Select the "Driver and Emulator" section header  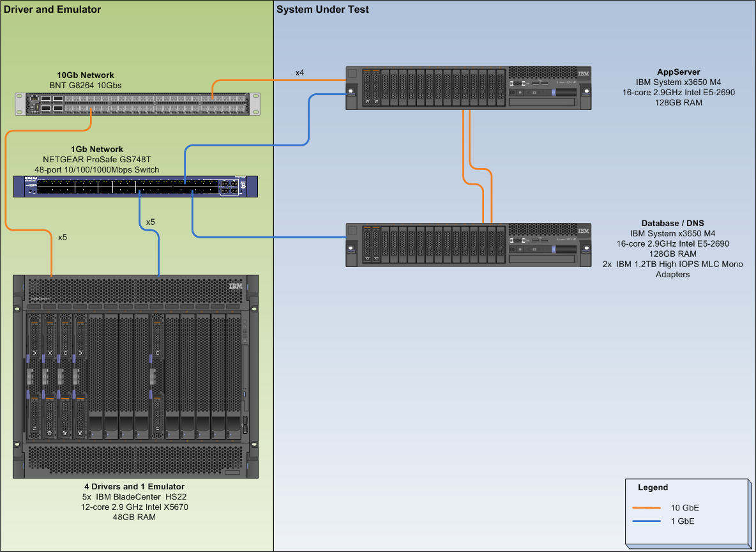point(52,10)
